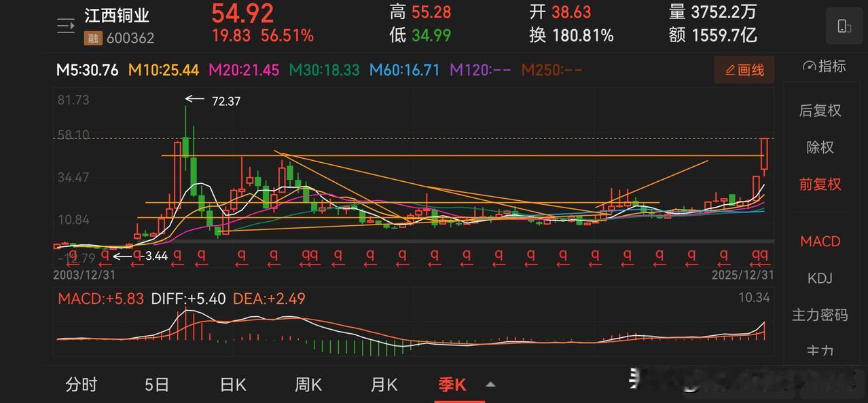The image size is (868, 403).
Task: Click the low price 34.99
Action: pyautogui.click(x=431, y=35)
